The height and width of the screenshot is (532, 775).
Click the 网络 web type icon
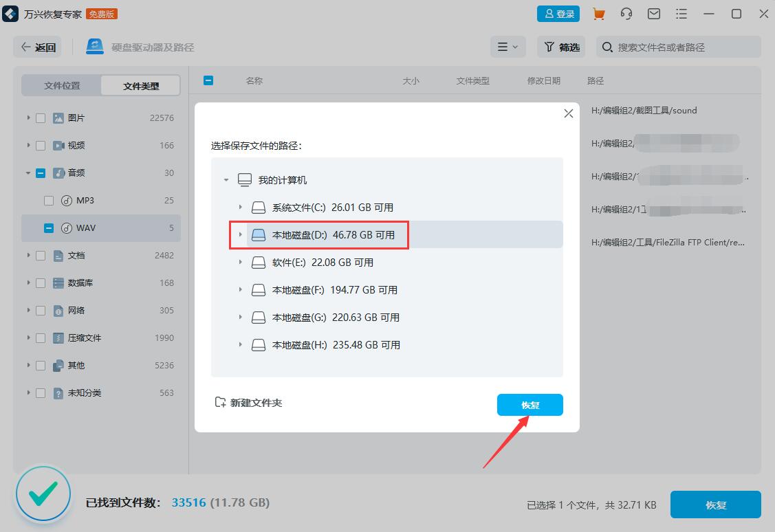click(58, 311)
